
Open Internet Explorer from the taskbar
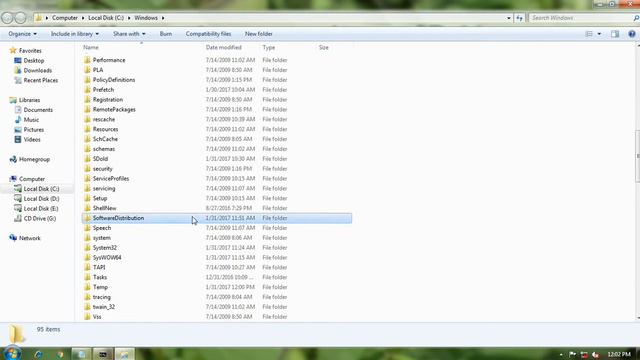(39, 354)
